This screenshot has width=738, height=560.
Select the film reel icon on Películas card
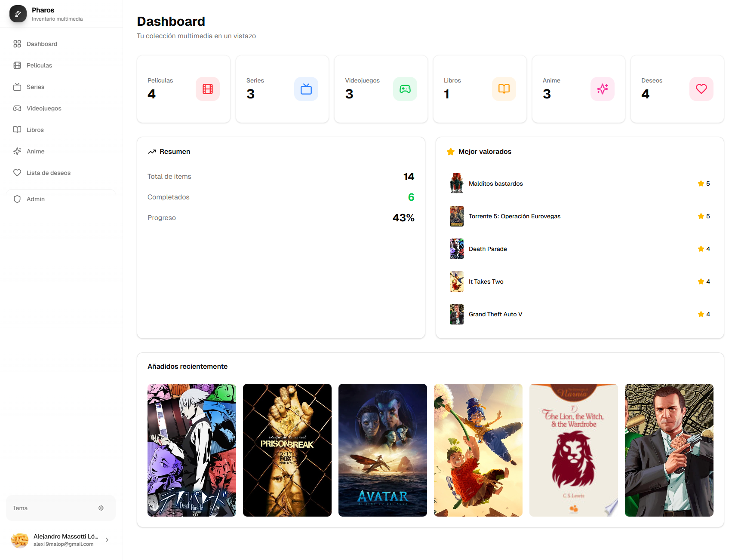[208, 89]
